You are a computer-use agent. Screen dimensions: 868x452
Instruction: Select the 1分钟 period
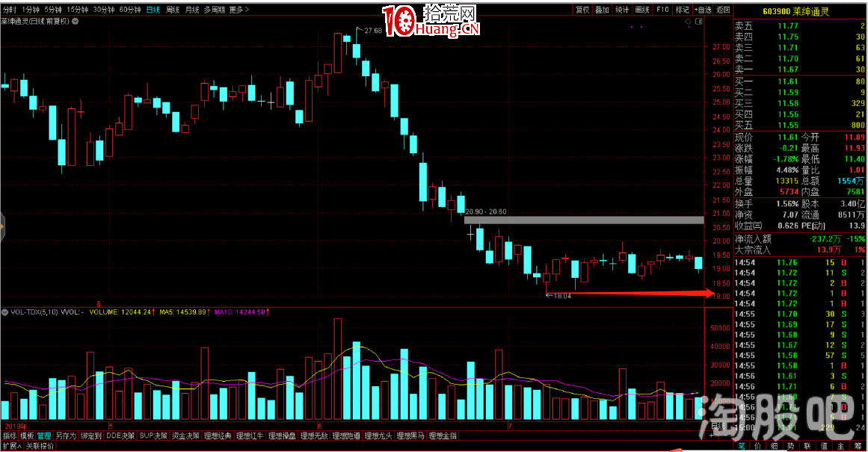[x=31, y=10]
